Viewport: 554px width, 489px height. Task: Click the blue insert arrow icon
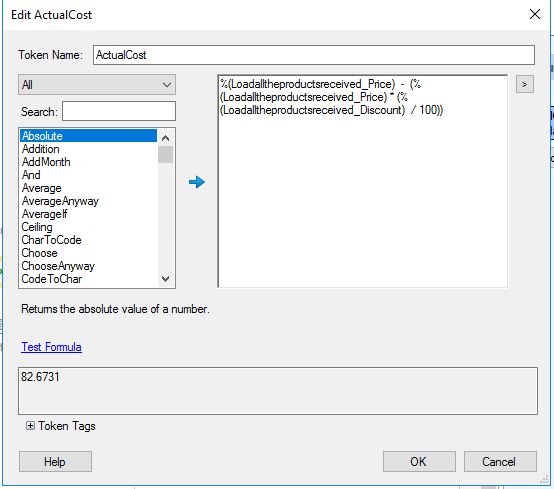tap(197, 182)
